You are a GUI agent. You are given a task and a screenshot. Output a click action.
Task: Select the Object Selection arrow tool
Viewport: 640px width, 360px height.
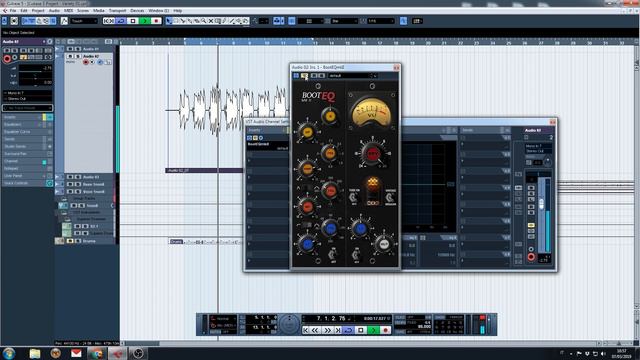pos(169,21)
